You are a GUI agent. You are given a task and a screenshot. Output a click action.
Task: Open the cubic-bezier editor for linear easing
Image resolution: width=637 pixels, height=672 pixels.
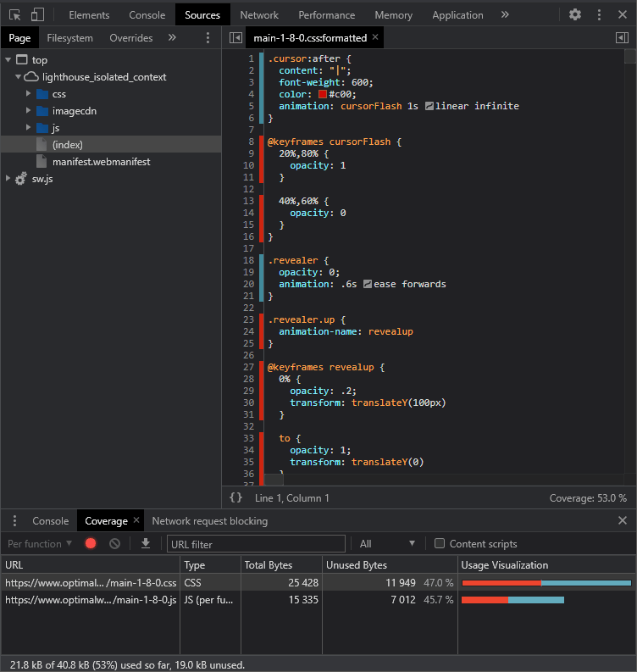429,107
